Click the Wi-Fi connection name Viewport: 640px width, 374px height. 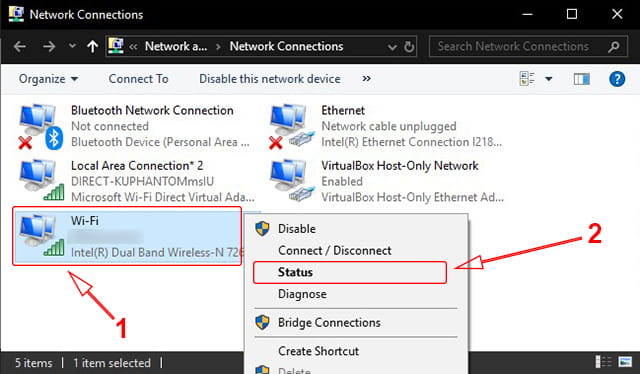coord(84,220)
